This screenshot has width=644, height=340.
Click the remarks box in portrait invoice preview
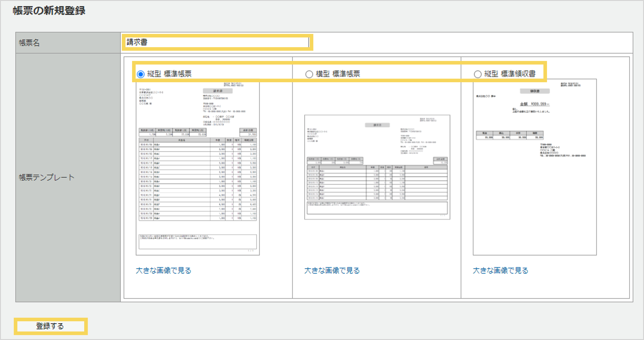pos(197,241)
